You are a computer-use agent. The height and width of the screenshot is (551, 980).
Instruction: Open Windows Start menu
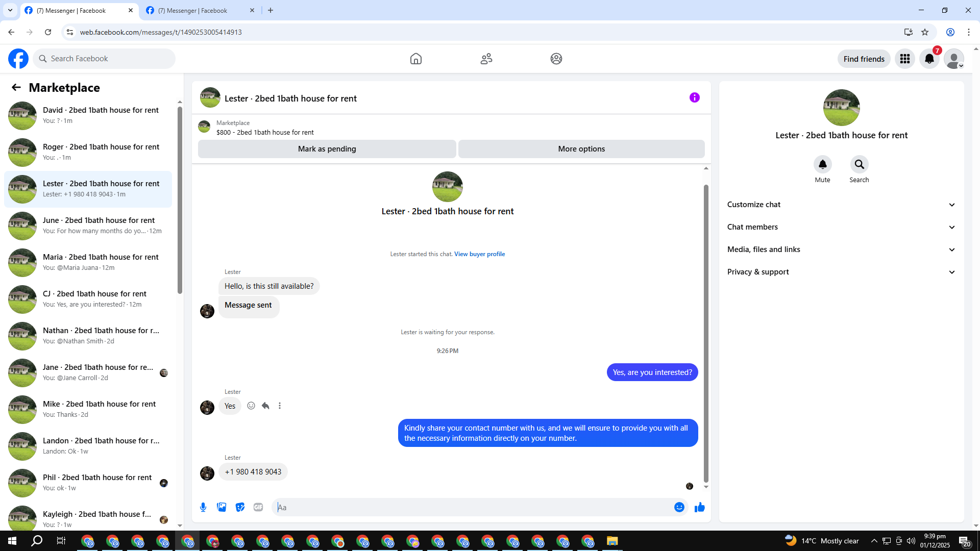[12, 541]
